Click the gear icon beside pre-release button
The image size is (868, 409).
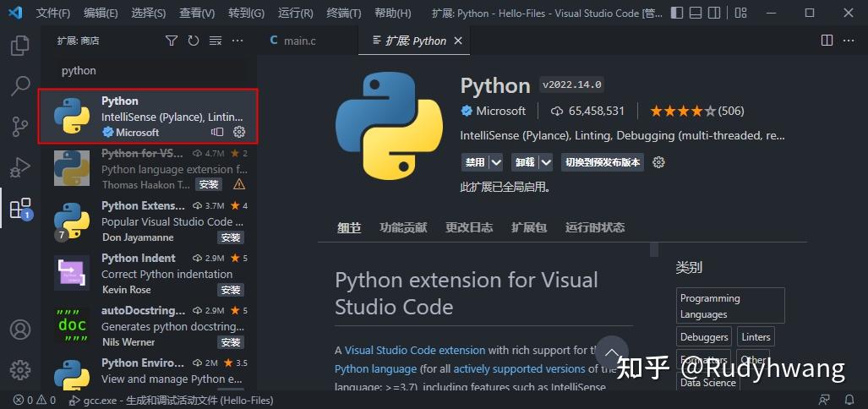pos(658,162)
